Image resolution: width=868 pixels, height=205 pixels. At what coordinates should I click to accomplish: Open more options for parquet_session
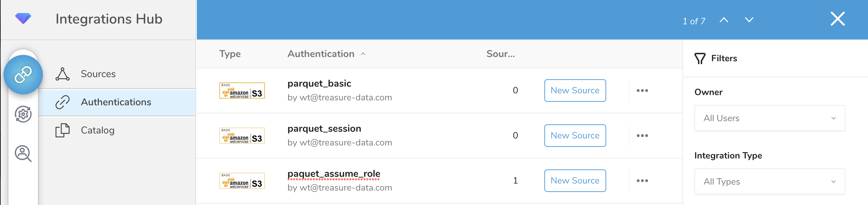click(x=642, y=136)
